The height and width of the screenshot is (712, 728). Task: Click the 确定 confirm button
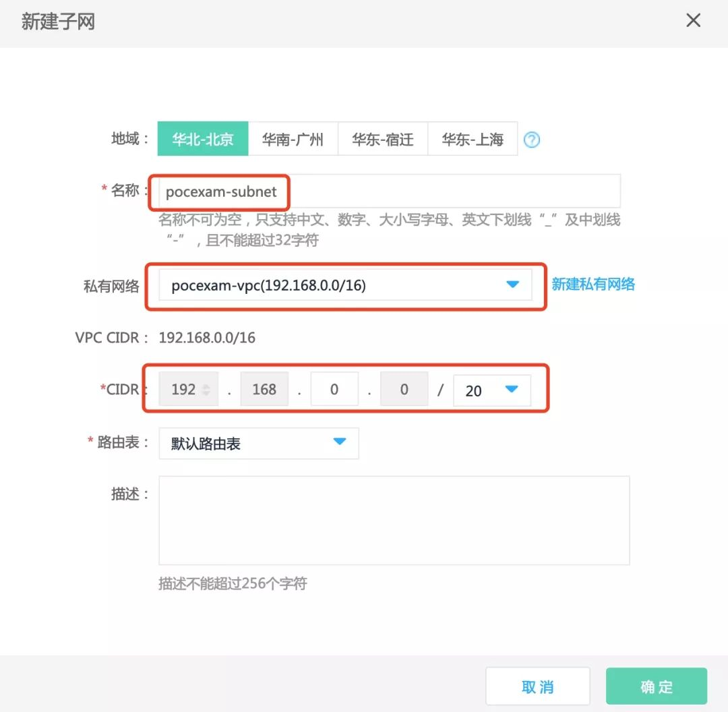click(656, 686)
